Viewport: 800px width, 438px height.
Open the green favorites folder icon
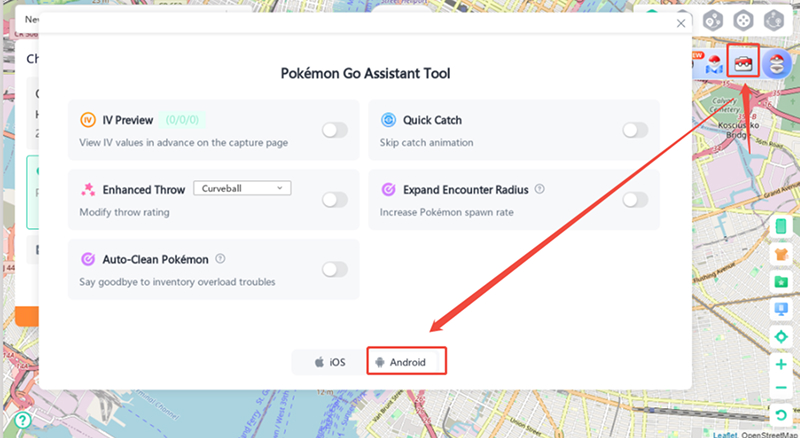(781, 281)
